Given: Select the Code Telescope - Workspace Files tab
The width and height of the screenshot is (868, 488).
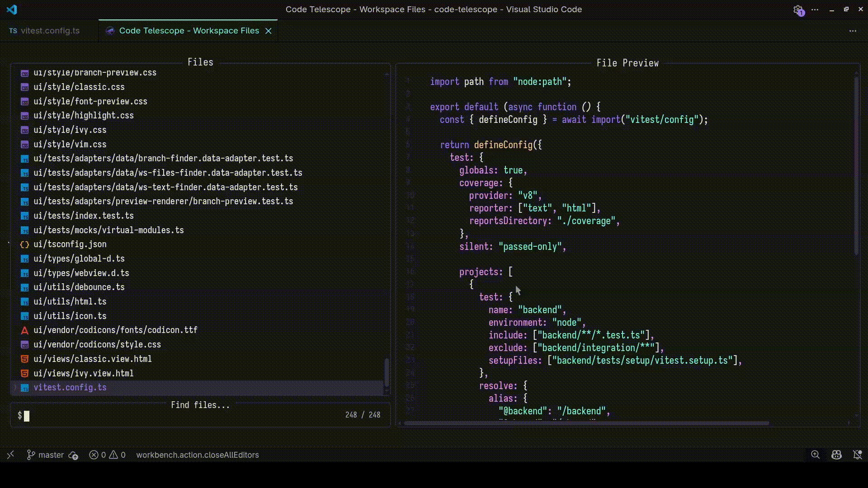Looking at the screenshot, I should [x=189, y=31].
